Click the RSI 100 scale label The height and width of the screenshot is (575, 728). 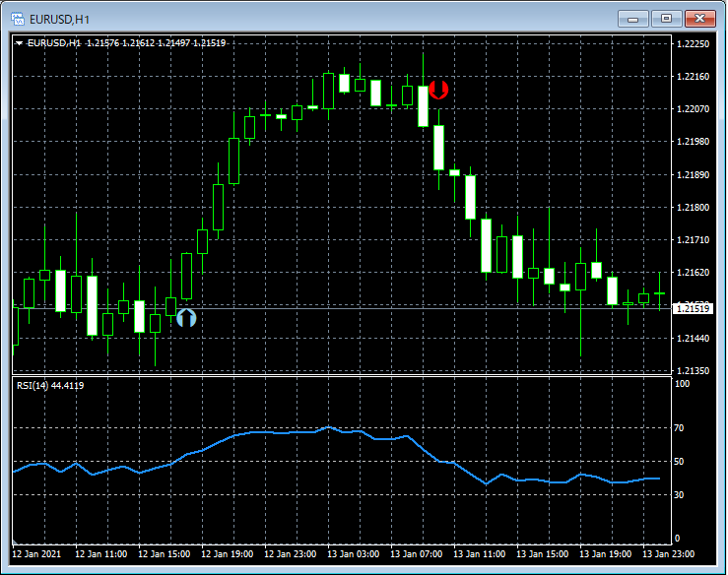[x=682, y=384]
